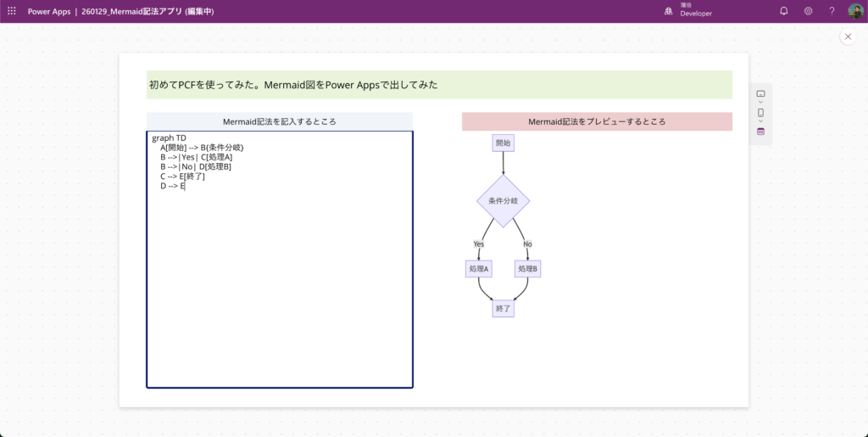The width and height of the screenshot is (868, 437).
Task: Select the phone device preview icon
Action: coord(760,113)
